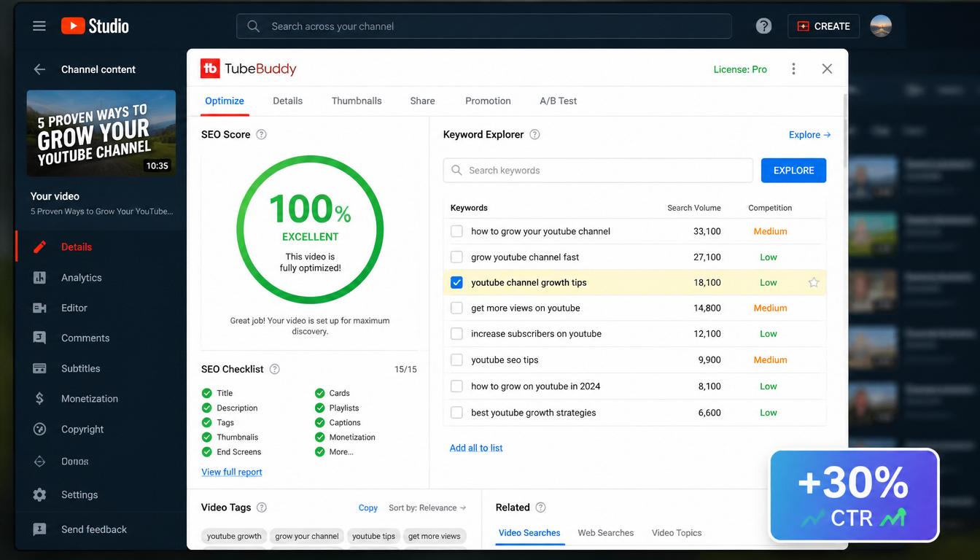980x560 pixels.
Task: Click the CREATE button
Action: [823, 26]
